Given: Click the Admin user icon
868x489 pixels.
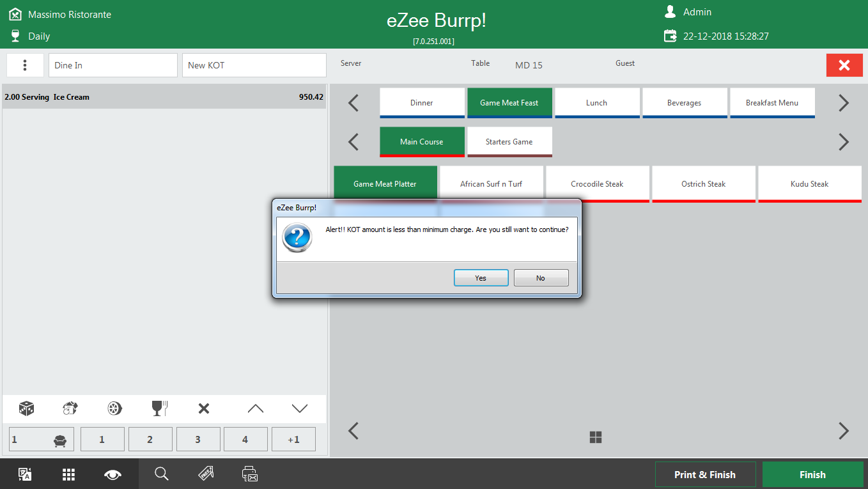Looking at the screenshot, I should pos(670,12).
